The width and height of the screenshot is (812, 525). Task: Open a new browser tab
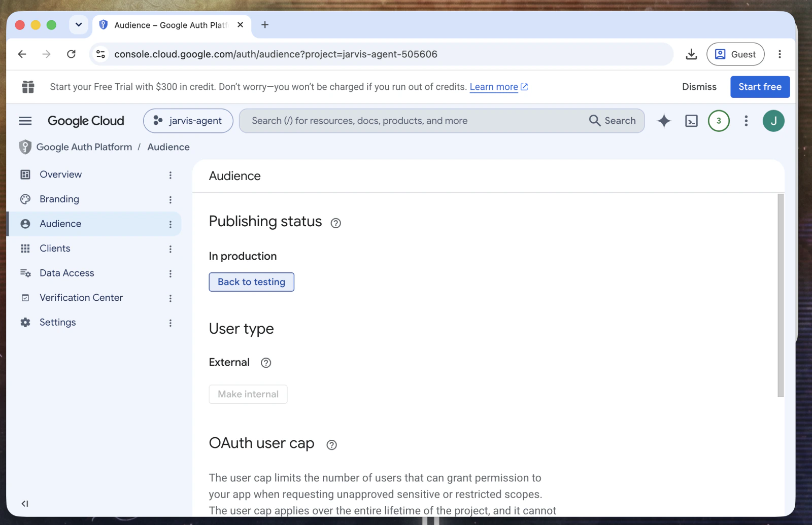click(x=265, y=25)
